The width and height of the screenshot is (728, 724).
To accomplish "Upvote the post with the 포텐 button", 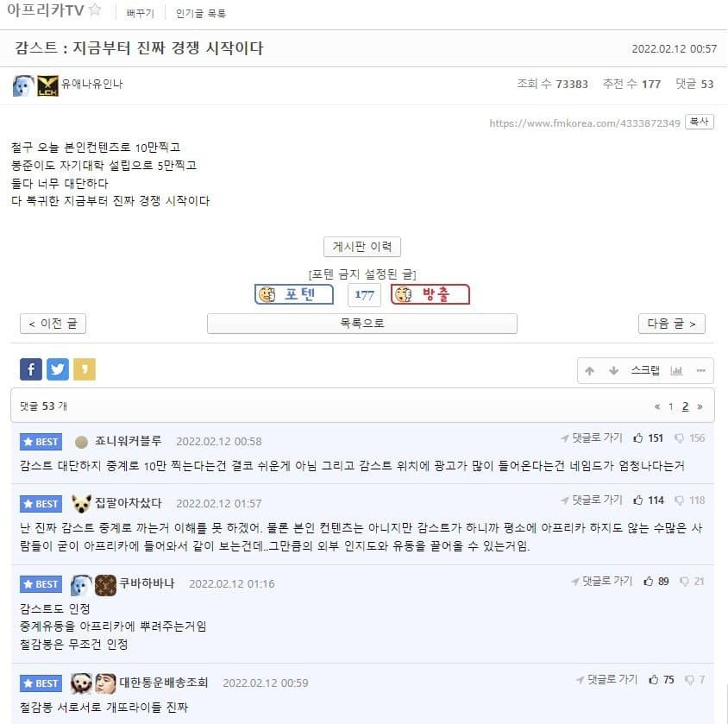I will [294, 294].
